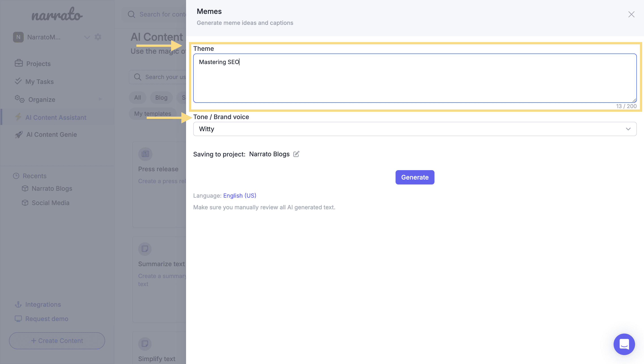The height and width of the screenshot is (364, 644).
Task: Click the Request demo monitor icon
Action: click(18, 319)
